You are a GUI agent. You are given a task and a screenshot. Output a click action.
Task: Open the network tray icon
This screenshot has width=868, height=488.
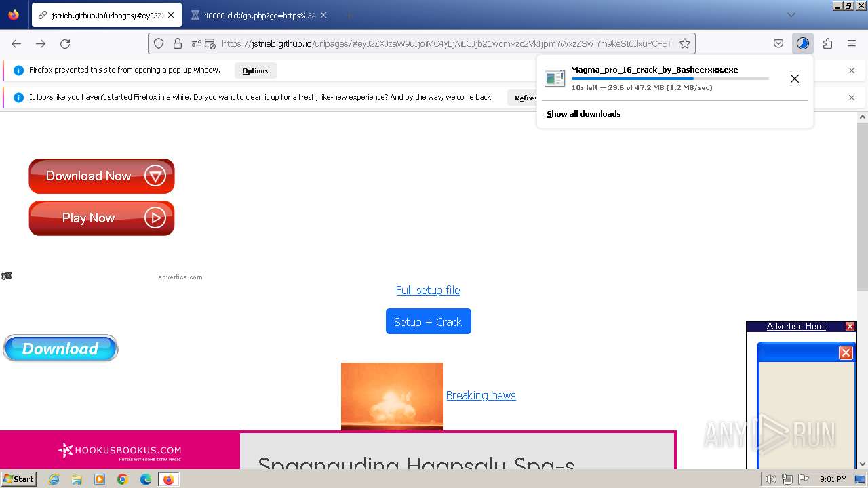787,479
